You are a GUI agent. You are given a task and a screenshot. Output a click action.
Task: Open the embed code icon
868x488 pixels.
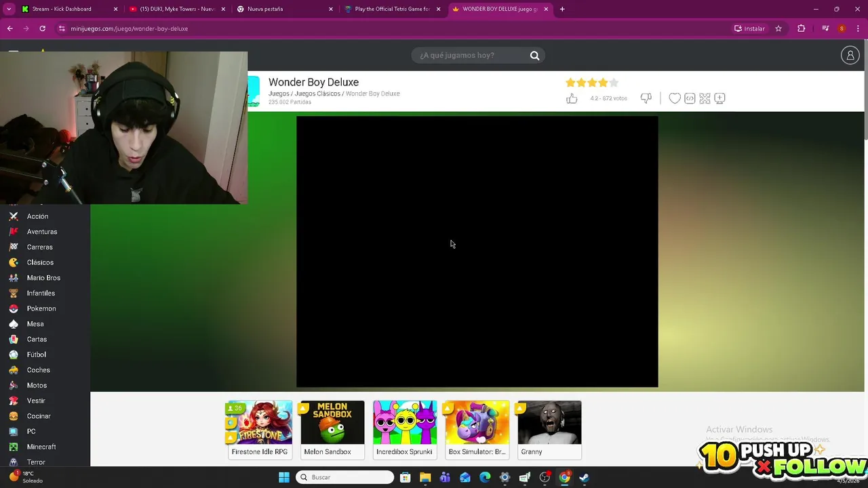690,98
